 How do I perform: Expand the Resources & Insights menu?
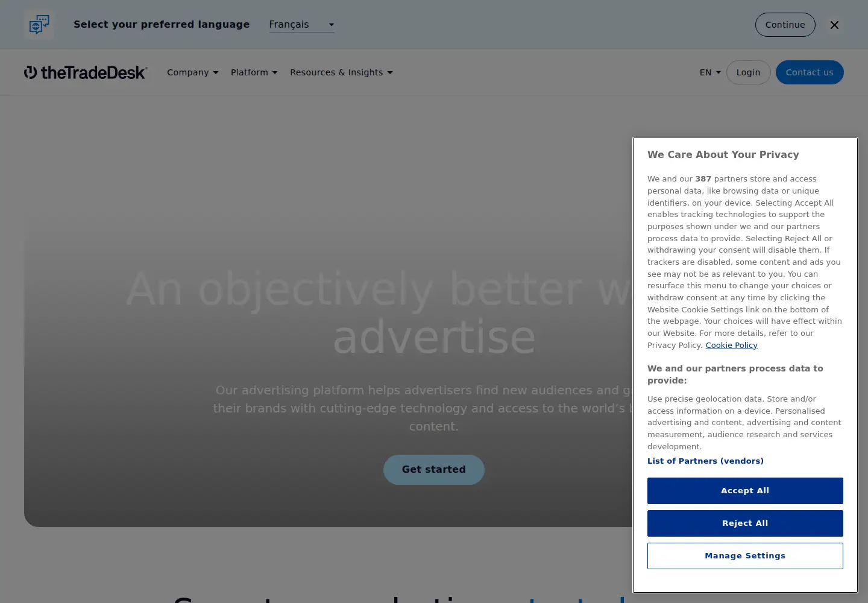(341, 72)
